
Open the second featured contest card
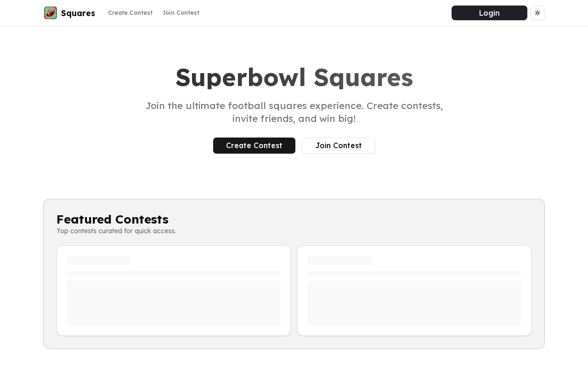tap(414, 291)
